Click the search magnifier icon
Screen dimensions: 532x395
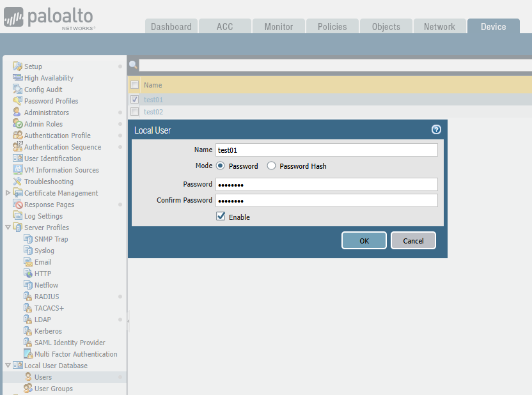pos(133,65)
